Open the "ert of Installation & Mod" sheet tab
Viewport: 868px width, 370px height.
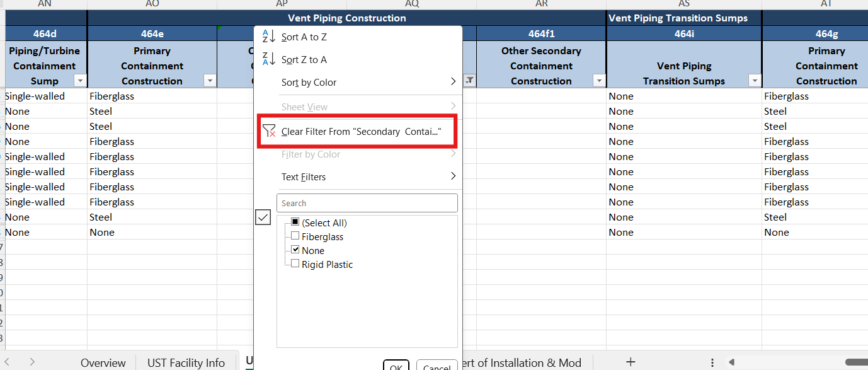pyautogui.click(x=522, y=362)
